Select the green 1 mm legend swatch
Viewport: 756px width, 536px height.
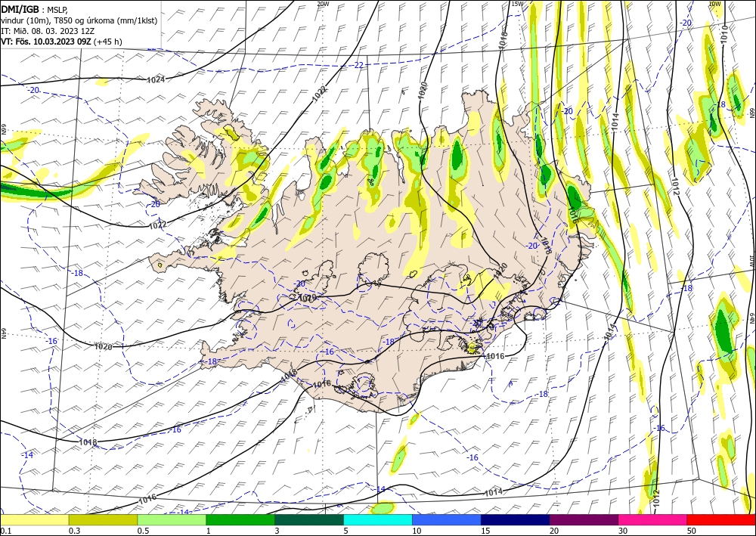click(x=240, y=519)
